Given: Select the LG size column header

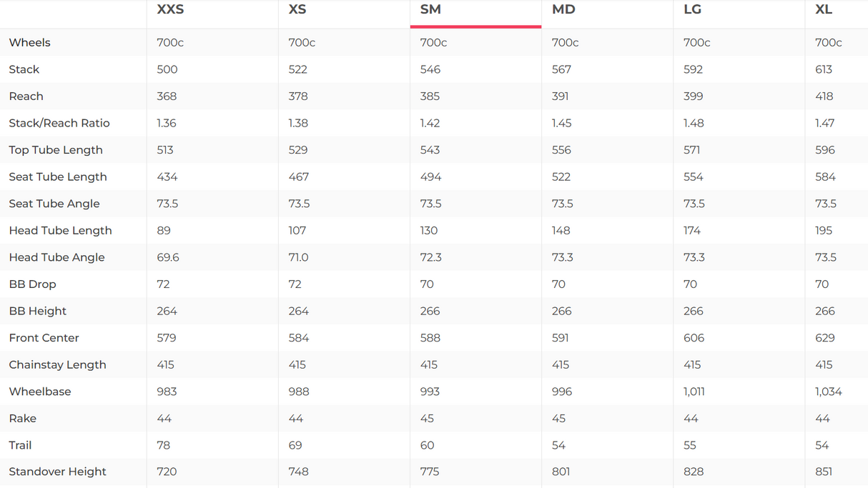Looking at the screenshot, I should coord(692,10).
